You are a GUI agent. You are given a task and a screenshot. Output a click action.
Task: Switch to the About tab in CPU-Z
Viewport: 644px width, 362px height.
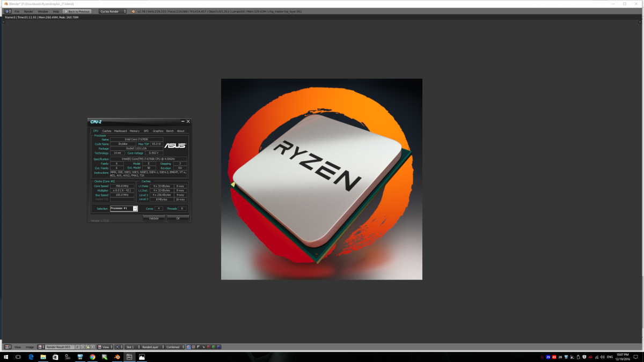181,131
